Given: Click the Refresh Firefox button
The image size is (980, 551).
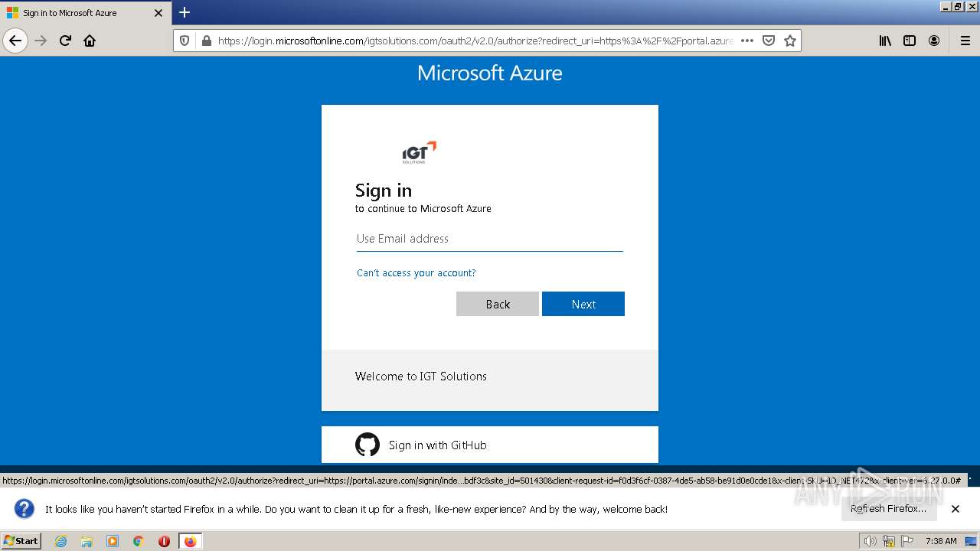Looking at the screenshot, I should tap(888, 509).
